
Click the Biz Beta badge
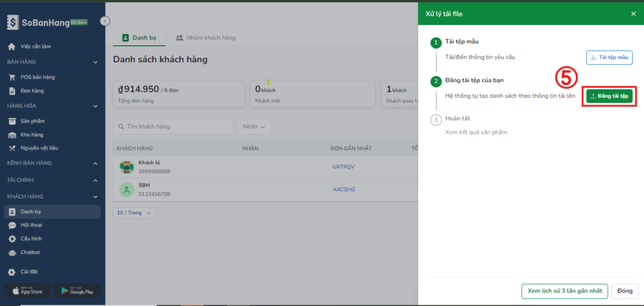point(79,23)
